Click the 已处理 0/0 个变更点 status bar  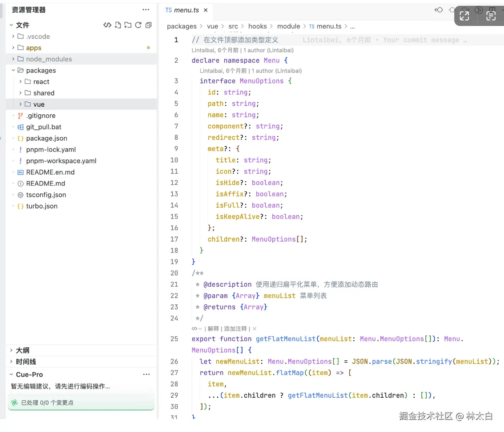(81, 402)
